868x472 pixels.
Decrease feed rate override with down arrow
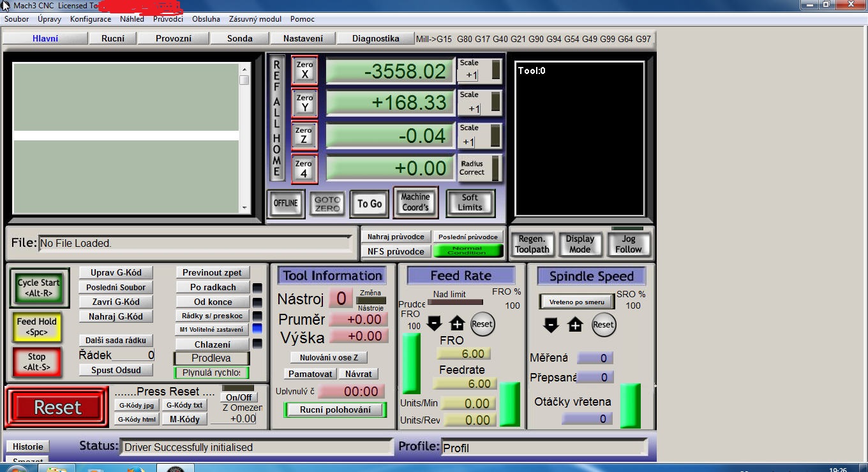pos(434,323)
